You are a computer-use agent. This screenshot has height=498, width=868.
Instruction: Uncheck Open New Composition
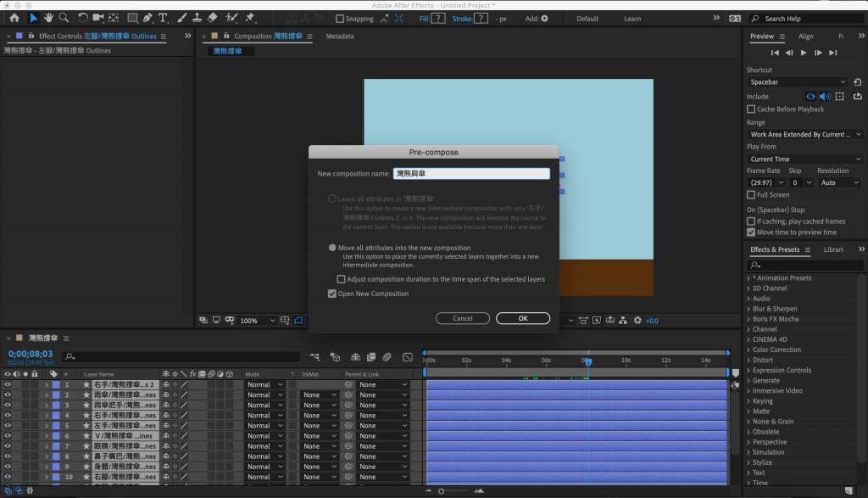click(332, 294)
